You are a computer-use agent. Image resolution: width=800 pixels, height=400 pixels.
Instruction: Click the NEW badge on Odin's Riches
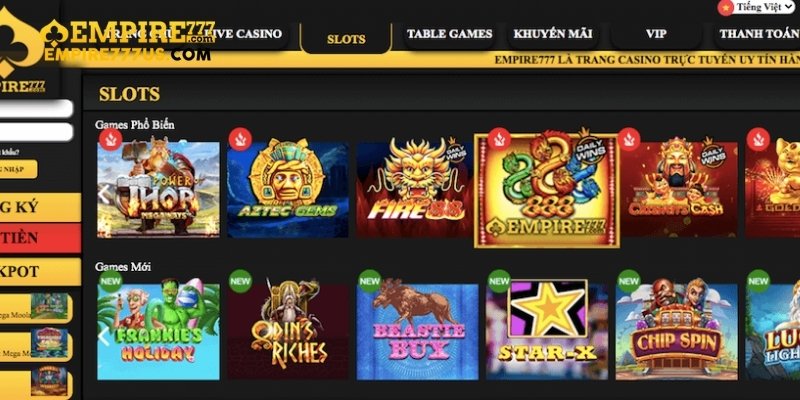pyautogui.click(x=240, y=281)
